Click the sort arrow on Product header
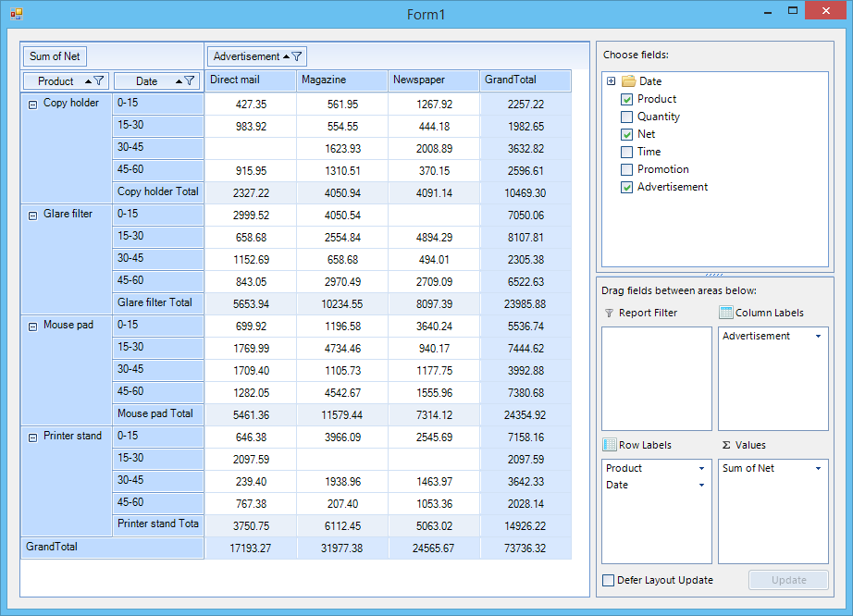This screenshot has width=853, height=616. 88,81
